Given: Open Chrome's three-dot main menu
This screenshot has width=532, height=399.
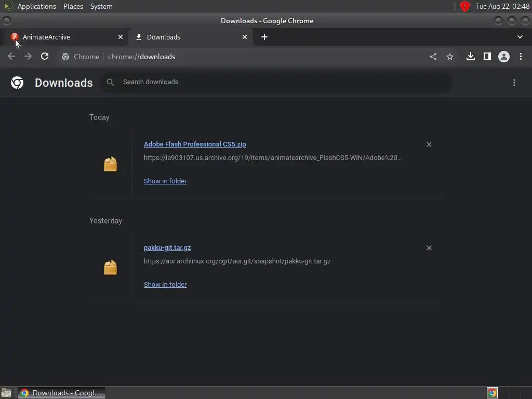Looking at the screenshot, I should coord(521,57).
